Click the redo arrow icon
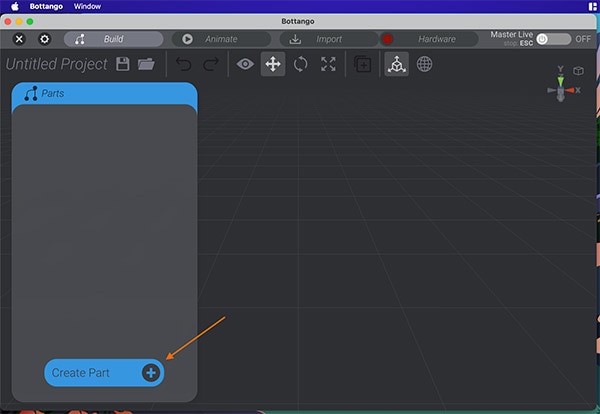The width and height of the screenshot is (600, 414). (x=210, y=64)
